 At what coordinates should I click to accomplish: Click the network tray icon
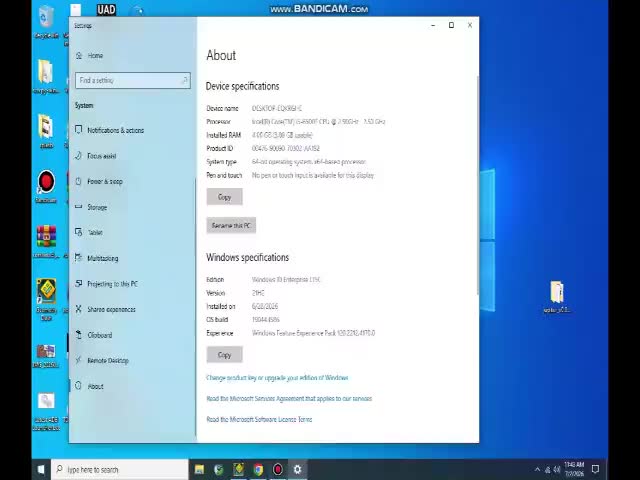[x=548, y=470]
